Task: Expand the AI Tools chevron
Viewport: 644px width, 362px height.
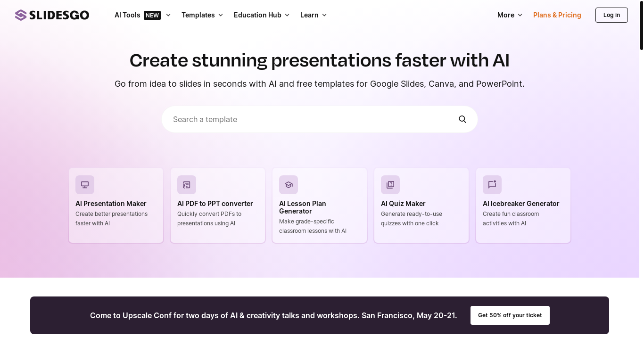Action: click(x=168, y=15)
